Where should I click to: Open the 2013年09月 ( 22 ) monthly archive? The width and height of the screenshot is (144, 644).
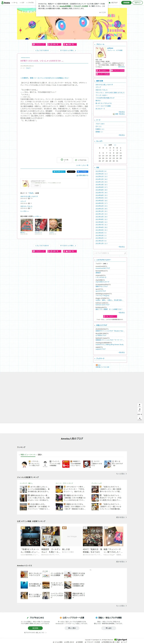(x=102, y=219)
